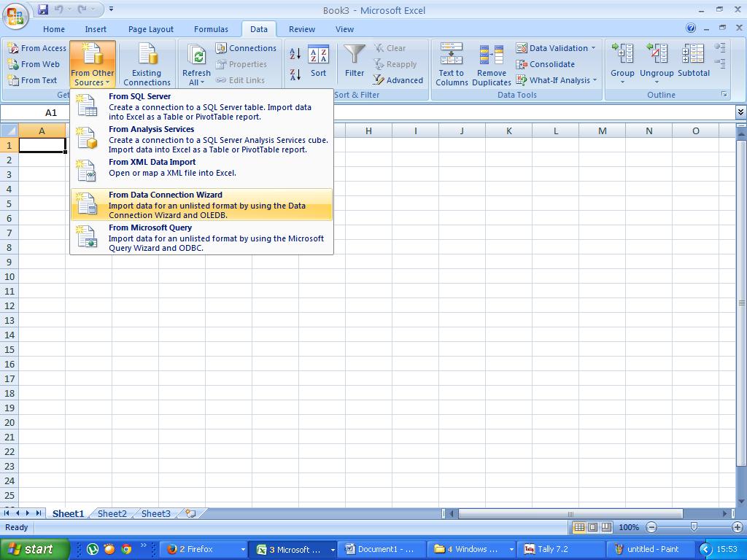Viewport: 747px width, 560px height.
Task: Choose From Microsoft Query option
Action: [201, 238]
